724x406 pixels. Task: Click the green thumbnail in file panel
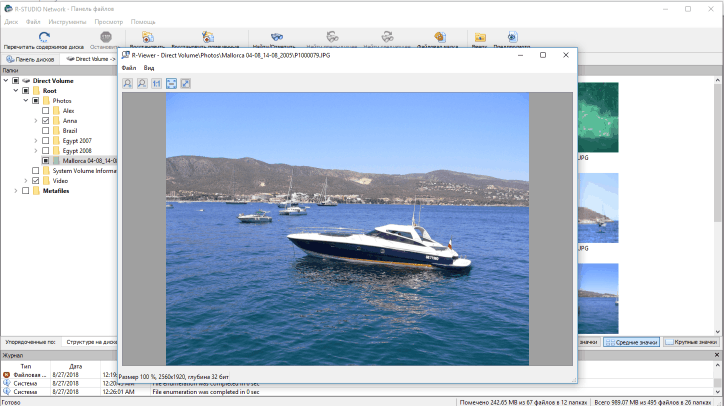point(598,117)
